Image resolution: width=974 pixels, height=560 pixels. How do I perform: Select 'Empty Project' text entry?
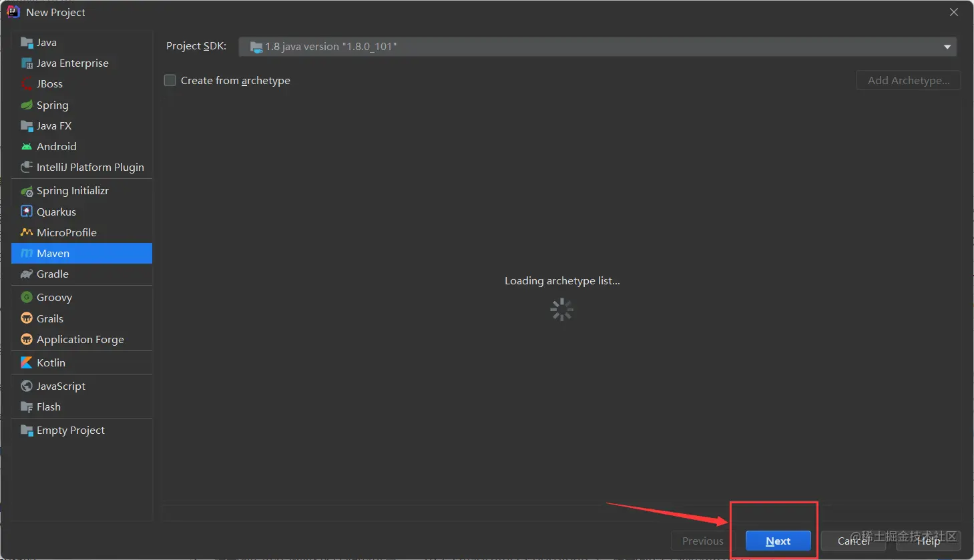[71, 430]
